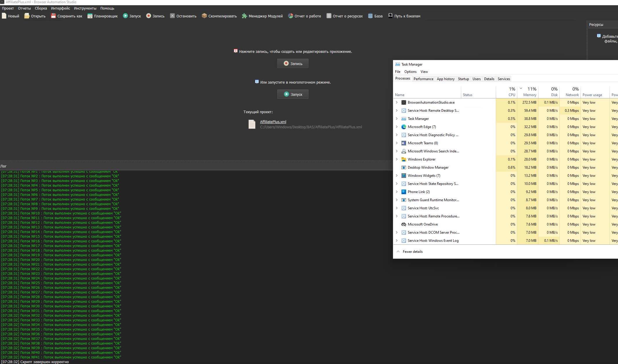618x364 pixels.
Task: Click Сохранить как floppy icon
Action: click(53, 16)
